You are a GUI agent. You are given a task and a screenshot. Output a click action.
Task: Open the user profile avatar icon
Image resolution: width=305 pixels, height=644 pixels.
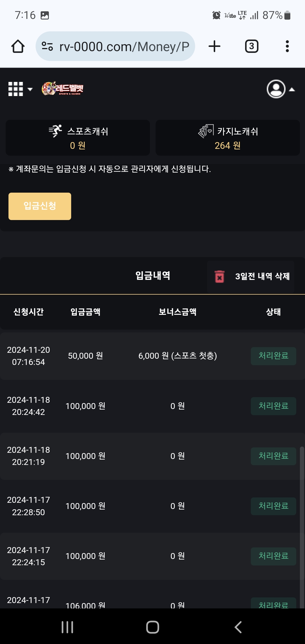click(276, 89)
